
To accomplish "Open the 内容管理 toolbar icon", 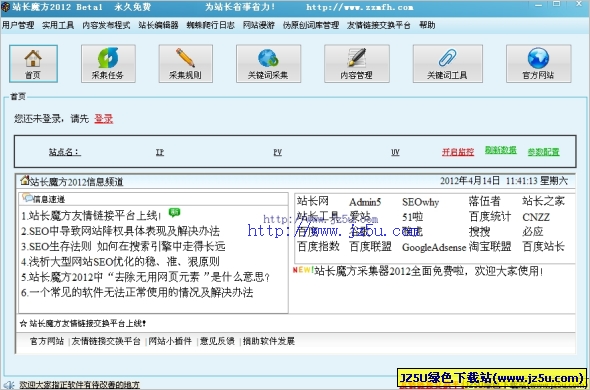I will point(357,64).
